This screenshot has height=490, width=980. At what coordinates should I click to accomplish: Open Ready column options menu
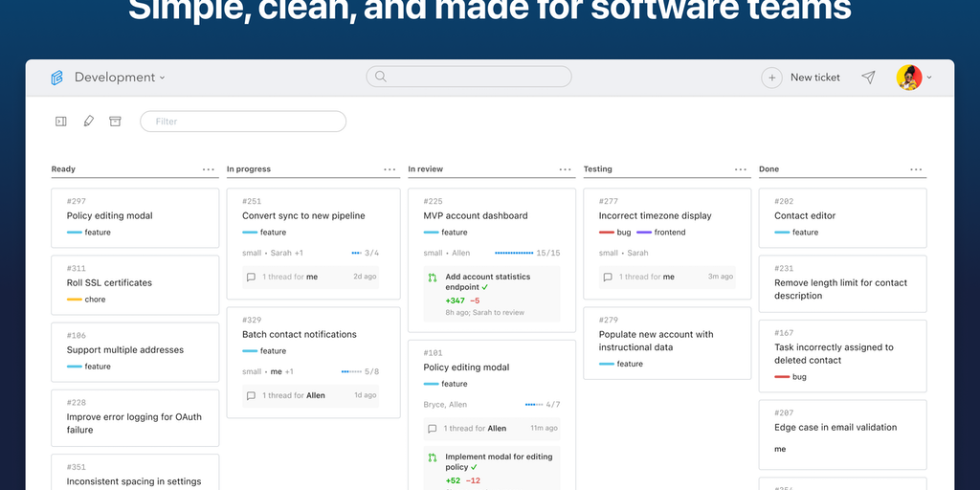209,169
